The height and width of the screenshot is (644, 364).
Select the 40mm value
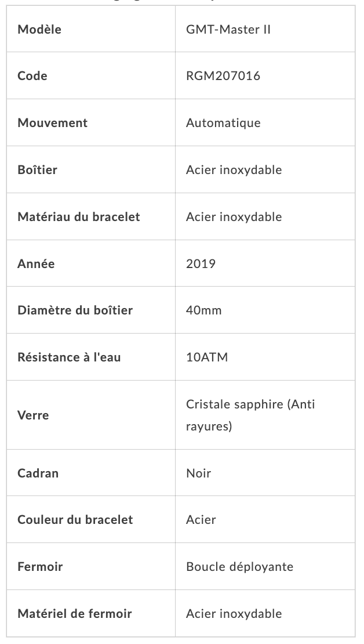pyautogui.click(x=203, y=310)
